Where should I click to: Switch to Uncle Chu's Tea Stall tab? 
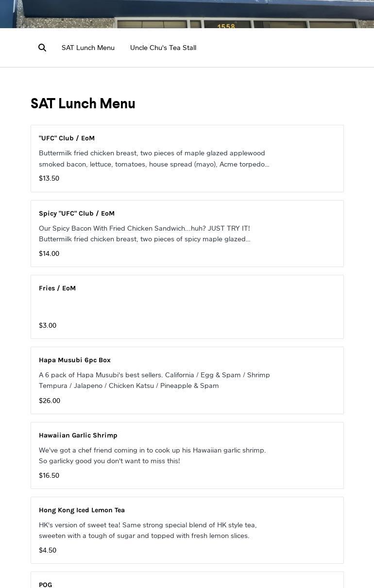coord(163,48)
